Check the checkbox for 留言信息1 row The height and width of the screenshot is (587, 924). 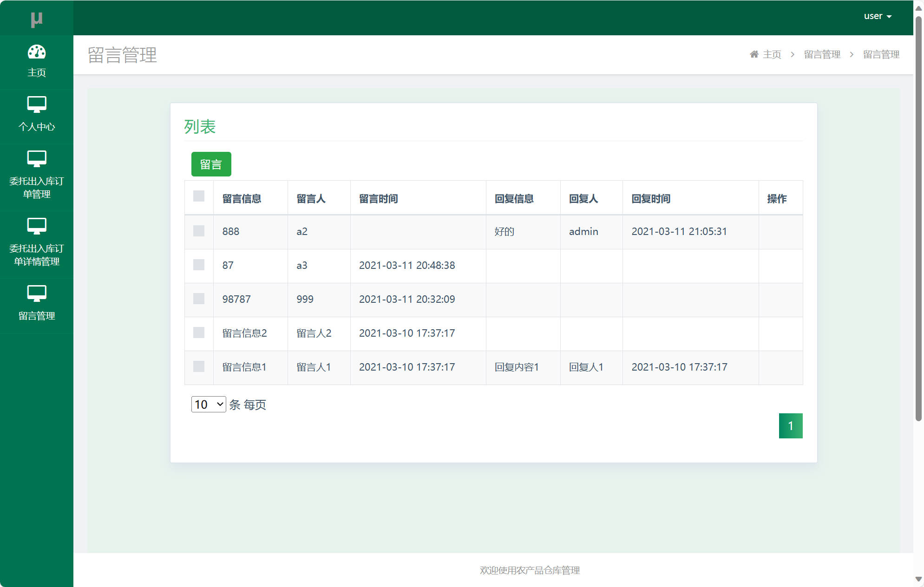[199, 367]
